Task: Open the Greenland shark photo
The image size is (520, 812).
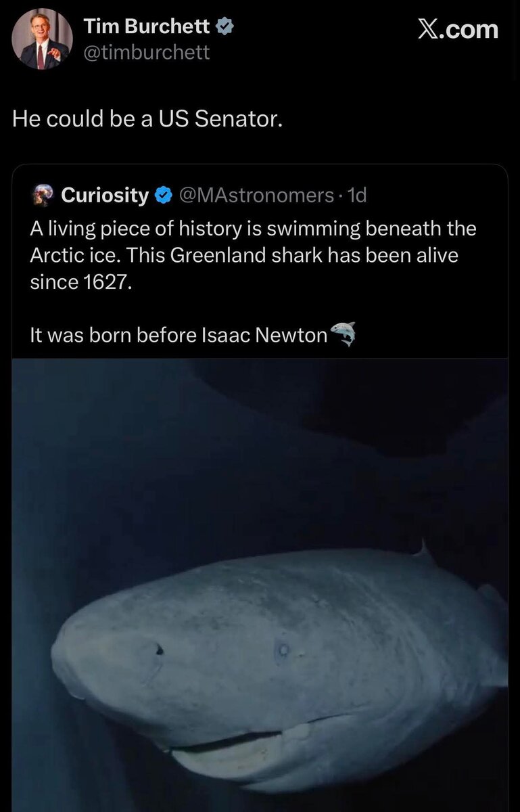Action: point(260,582)
